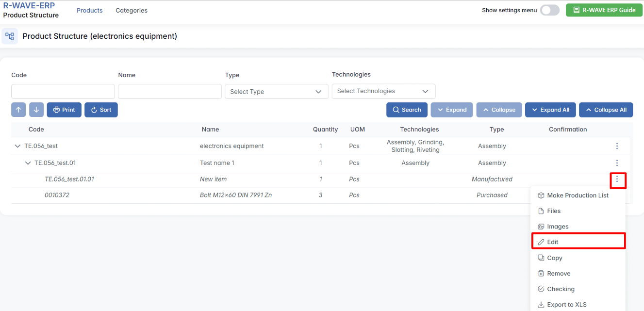The height and width of the screenshot is (311, 644).
Task: Click the up arrow move button
Action: 18,110
